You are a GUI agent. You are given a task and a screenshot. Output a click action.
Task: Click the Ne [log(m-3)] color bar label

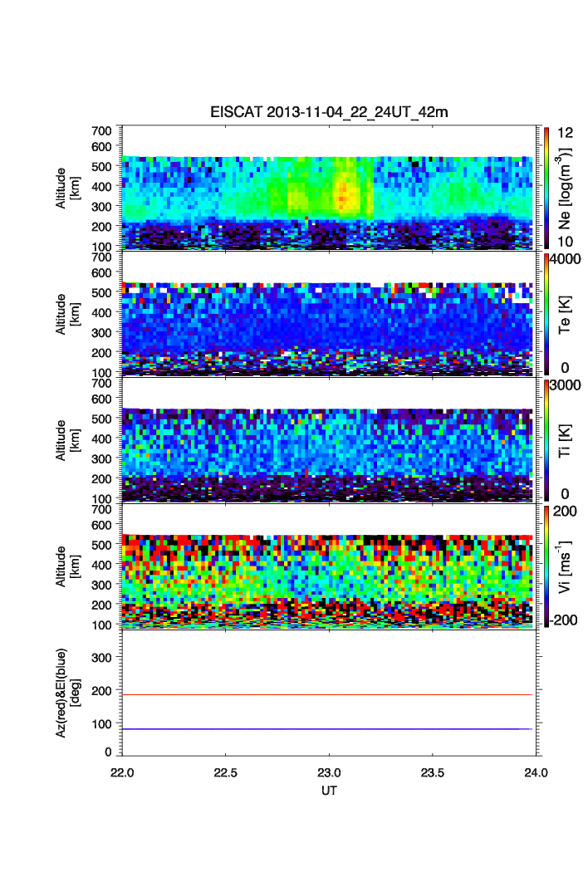[x=565, y=189]
